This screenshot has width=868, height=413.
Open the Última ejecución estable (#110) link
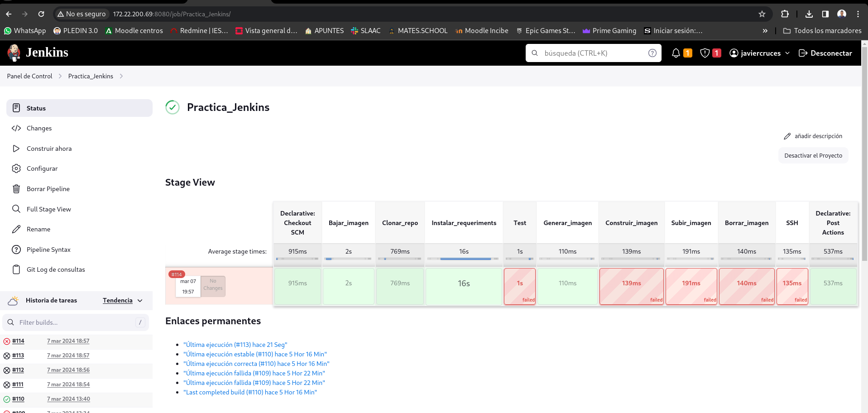coord(255,354)
